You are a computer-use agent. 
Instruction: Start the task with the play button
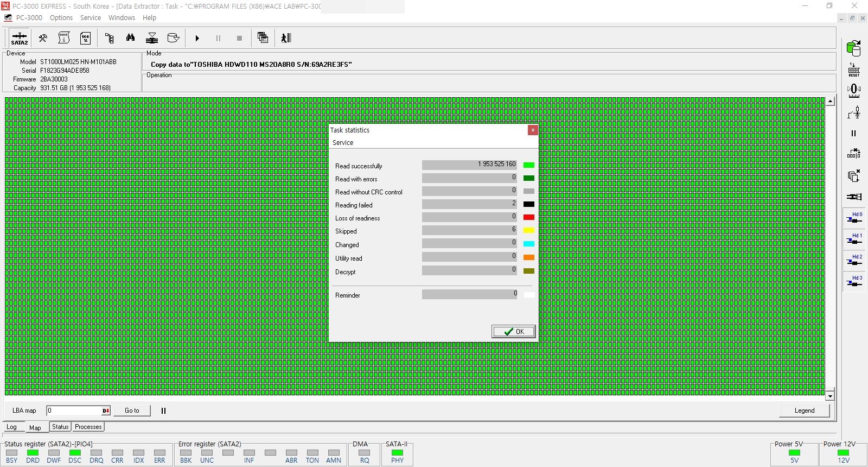pos(197,39)
